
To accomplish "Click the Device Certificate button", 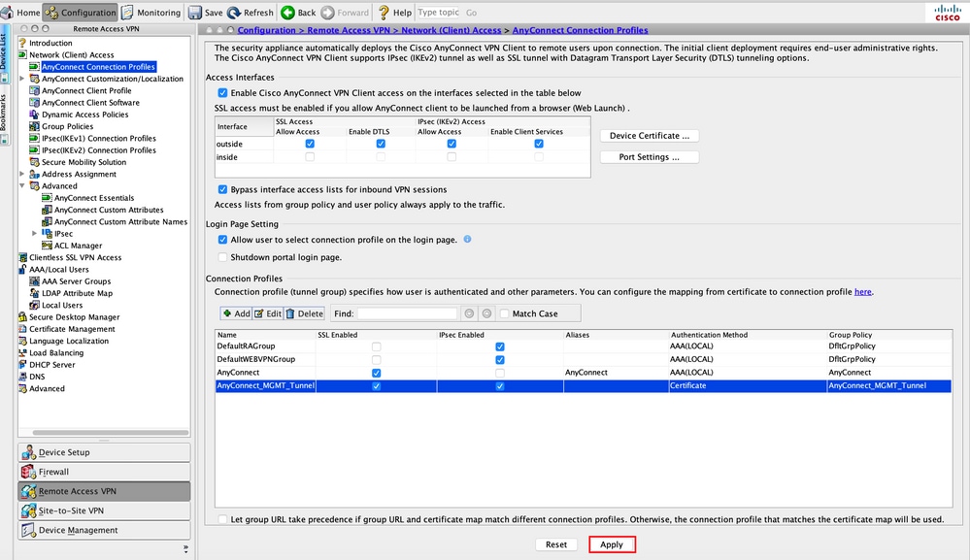I will (x=650, y=136).
